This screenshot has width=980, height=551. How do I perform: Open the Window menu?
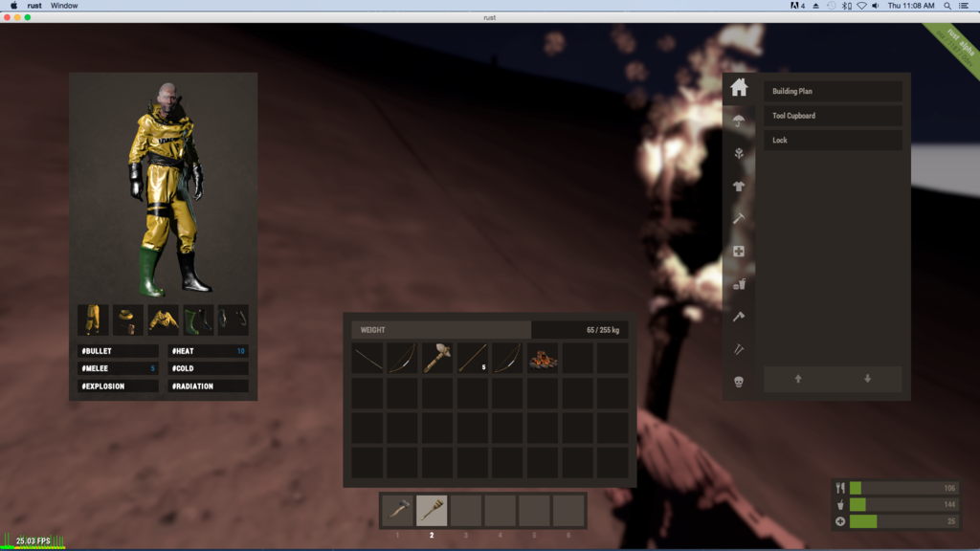[64, 6]
